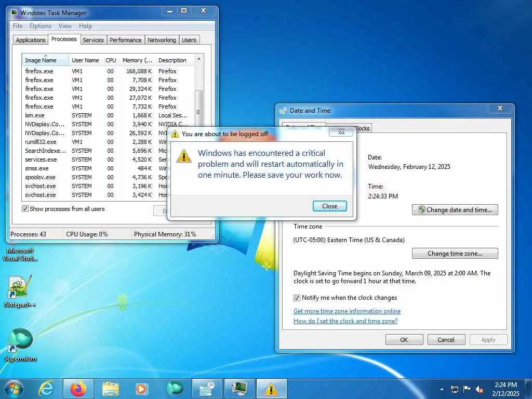This screenshot has width=532, height=399.
Task: Open the taskbar clock showing 2:24 PM
Action: click(x=506, y=389)
